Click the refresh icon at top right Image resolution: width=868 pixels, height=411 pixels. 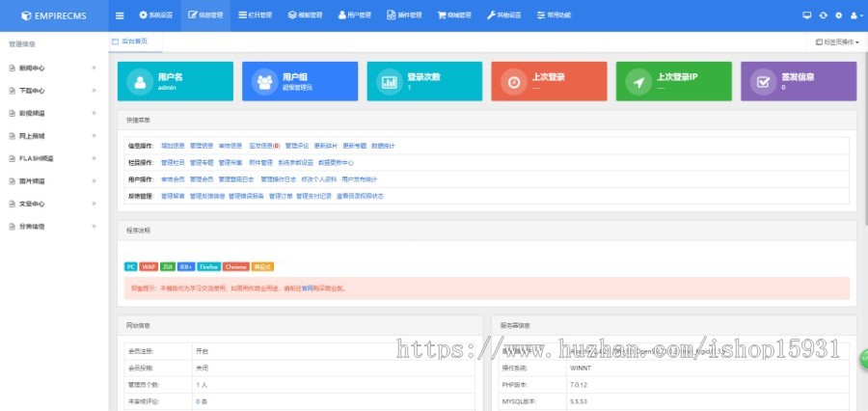point(824,15)
